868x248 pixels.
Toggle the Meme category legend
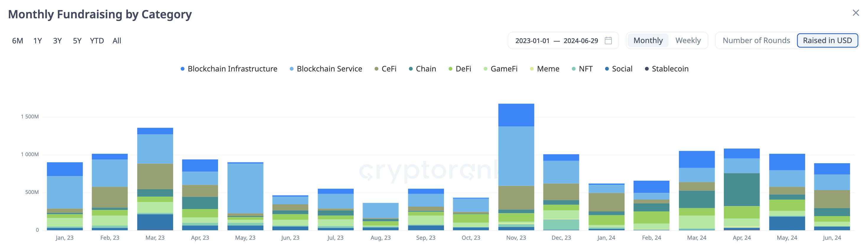[545, 69]
